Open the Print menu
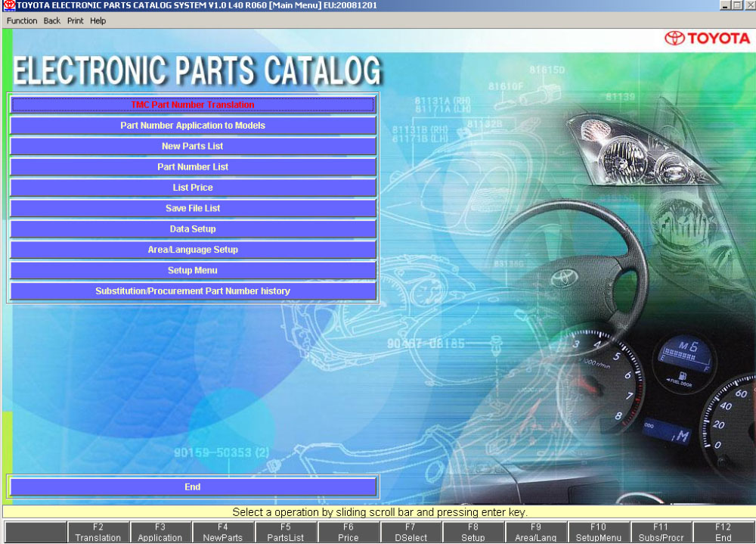This screenshot has height=544, width=756. click(76, 21)
